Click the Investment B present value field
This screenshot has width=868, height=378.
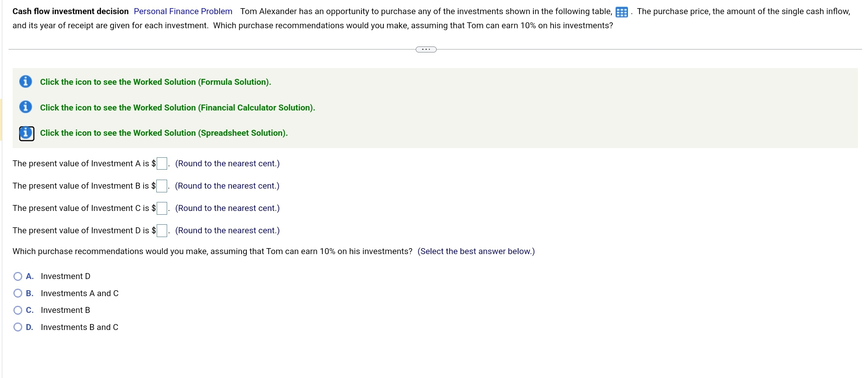point(162,186)
